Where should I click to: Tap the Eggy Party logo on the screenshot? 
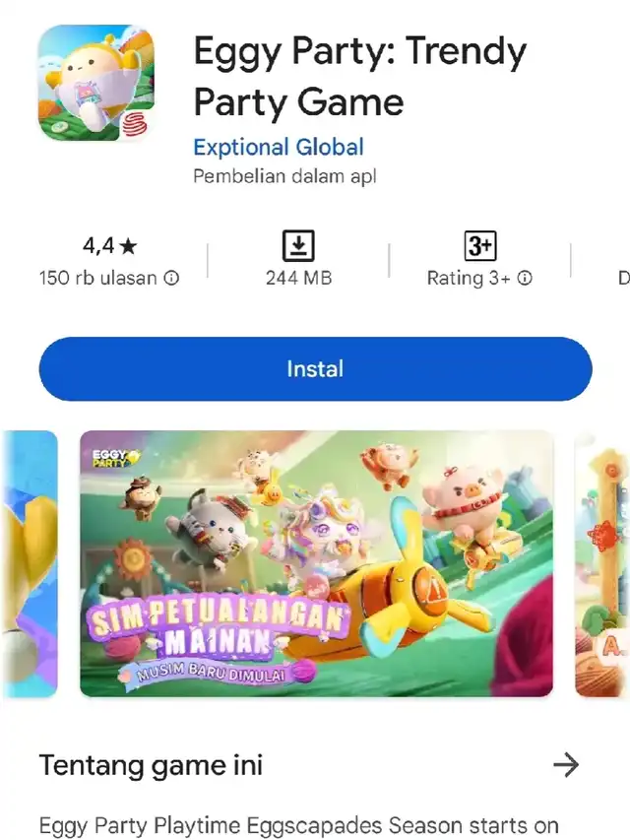[x=115, y=457]
